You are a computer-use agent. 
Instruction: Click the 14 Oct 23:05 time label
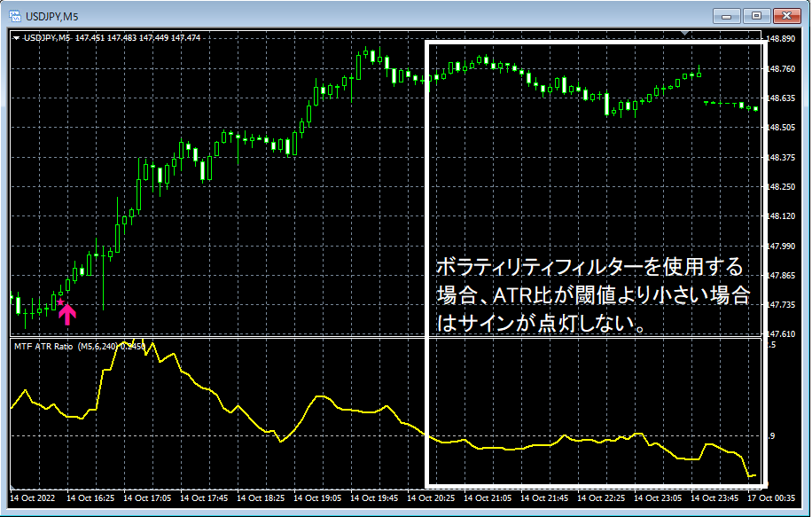coord(658,498)
